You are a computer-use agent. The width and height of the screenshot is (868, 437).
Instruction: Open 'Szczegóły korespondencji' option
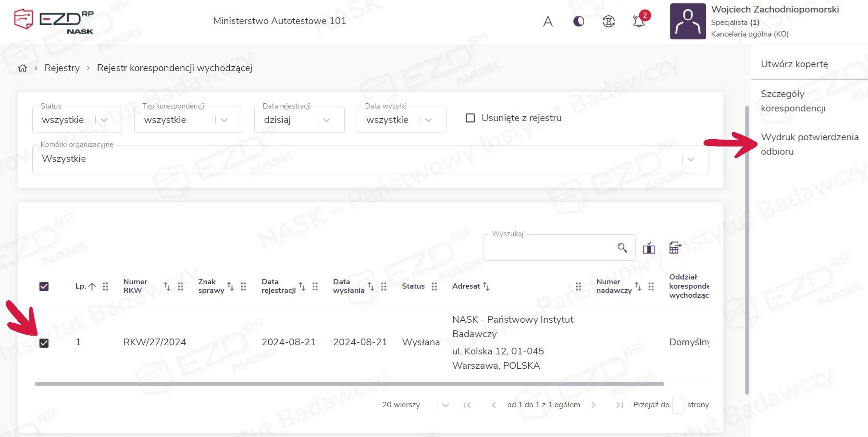click(793, 101)
